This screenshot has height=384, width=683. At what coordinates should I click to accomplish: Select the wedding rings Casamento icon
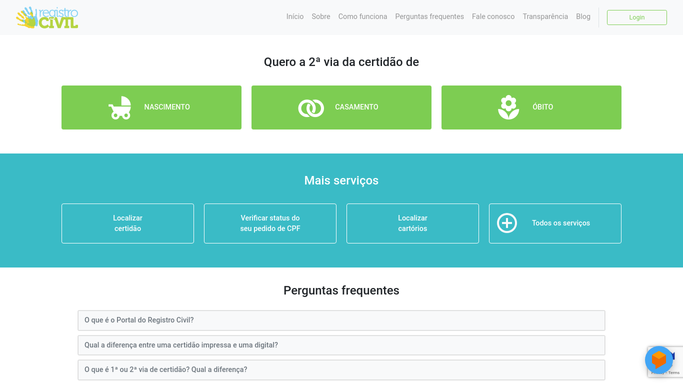point(311,108)
